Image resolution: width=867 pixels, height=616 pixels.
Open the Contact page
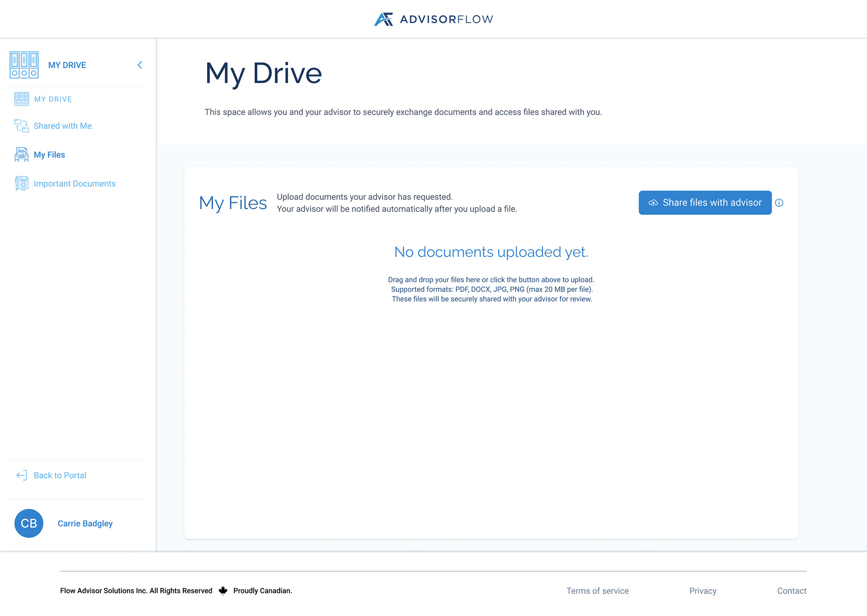792,590
